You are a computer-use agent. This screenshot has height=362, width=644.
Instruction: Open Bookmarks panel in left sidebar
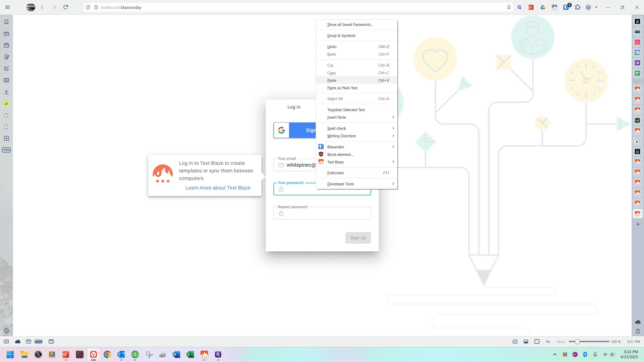[x=6, y=22]
